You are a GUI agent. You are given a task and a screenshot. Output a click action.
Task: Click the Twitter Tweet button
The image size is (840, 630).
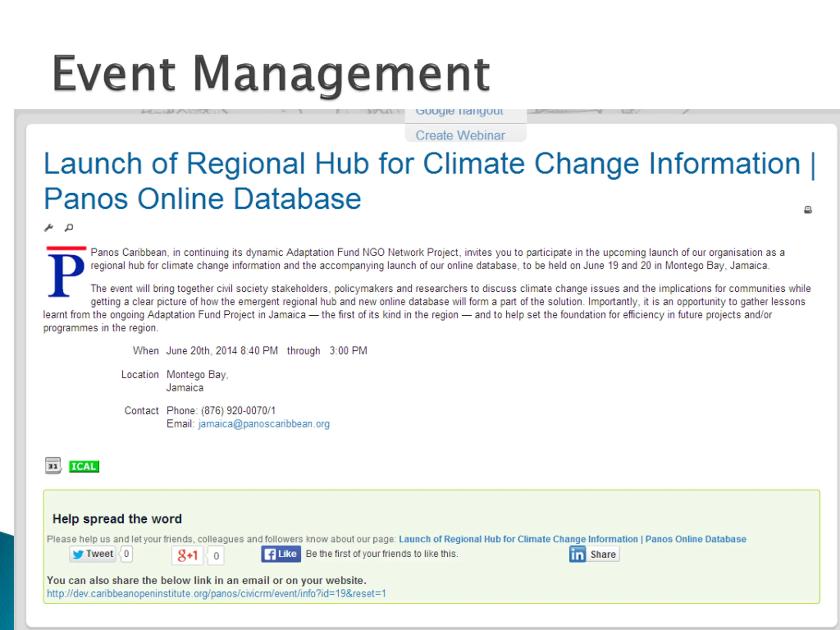click(x=93, y=554)
